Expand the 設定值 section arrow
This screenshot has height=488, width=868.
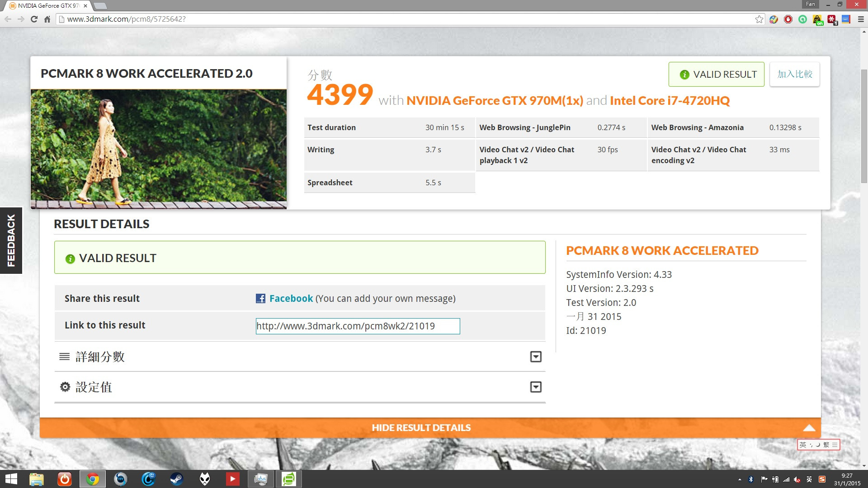[536, 387]
